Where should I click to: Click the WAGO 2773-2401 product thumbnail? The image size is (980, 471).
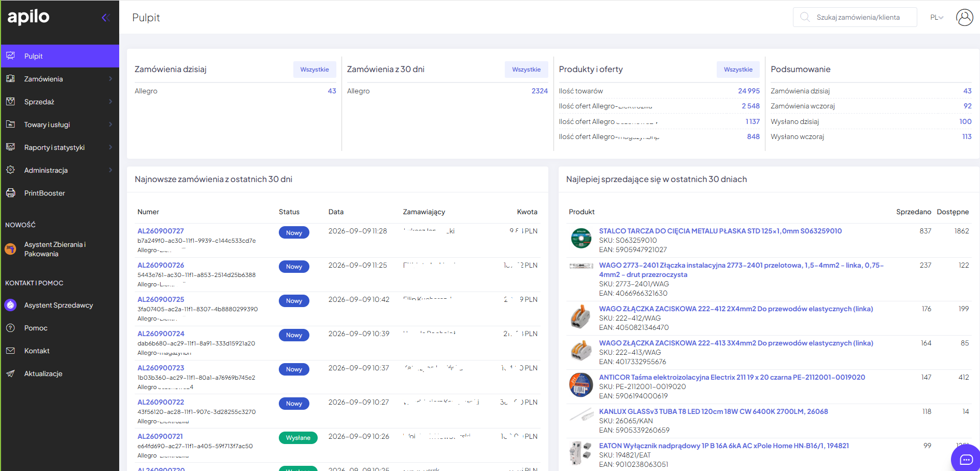581,266
